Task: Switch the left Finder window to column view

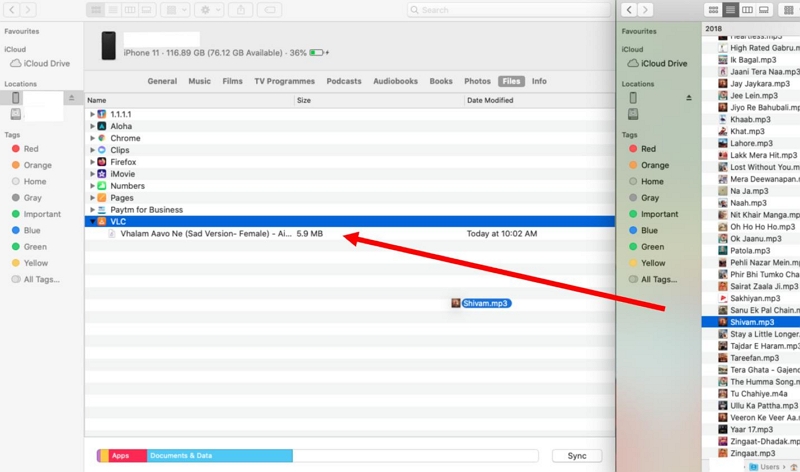Action: tap(130, 10)
